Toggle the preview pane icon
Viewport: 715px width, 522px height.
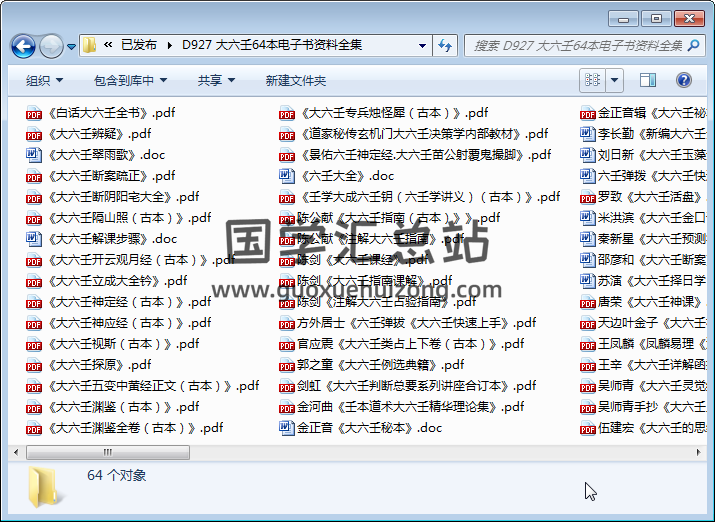click(647, 80)
